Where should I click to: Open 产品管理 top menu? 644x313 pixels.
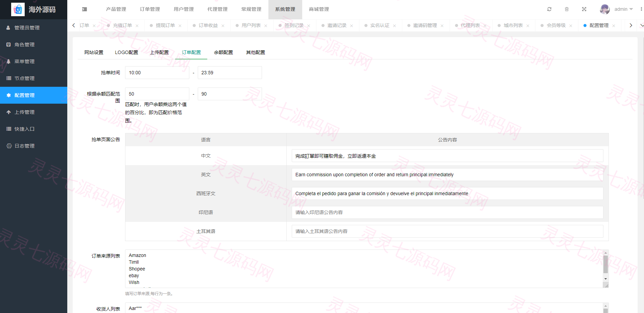pyautogui.click(x=116, y=9)
